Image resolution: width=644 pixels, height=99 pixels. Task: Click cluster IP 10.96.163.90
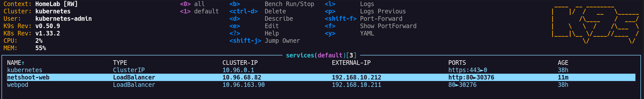[x=244, y=85]
